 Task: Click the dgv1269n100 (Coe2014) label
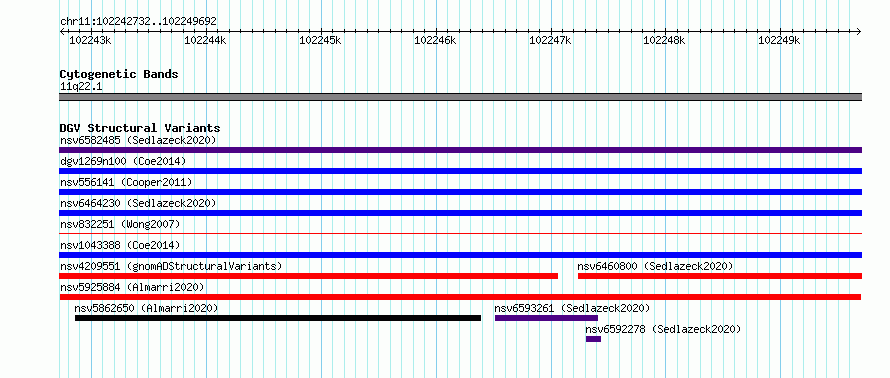pos(123,161)
